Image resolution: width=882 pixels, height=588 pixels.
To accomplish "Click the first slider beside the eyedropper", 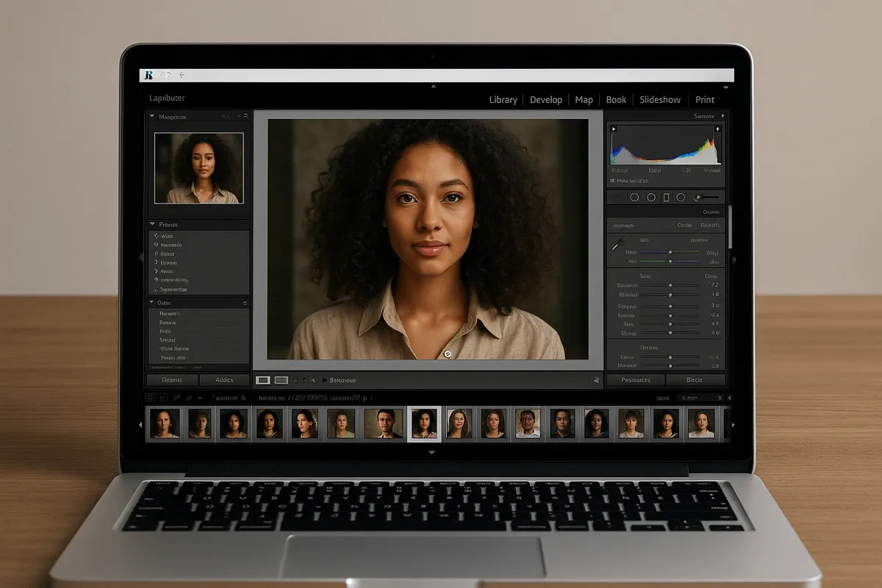I will coord(670,252).
